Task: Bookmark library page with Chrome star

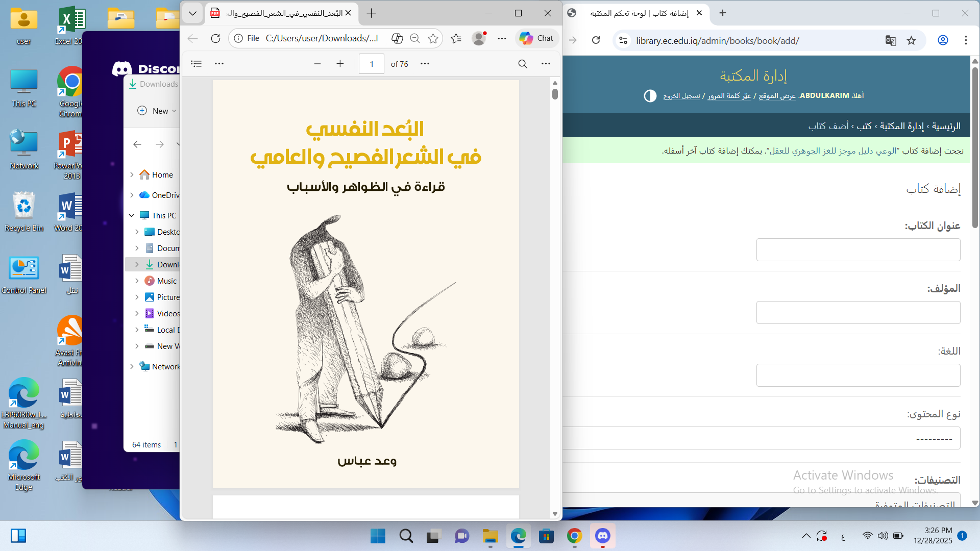Action: coord(912,40)
